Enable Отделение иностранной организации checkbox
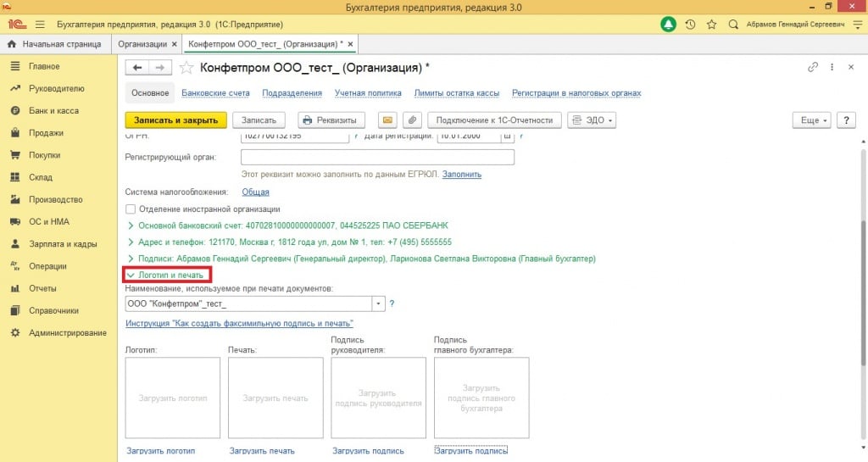Screen dimensions: 868x462 click(x=131, y=209)
